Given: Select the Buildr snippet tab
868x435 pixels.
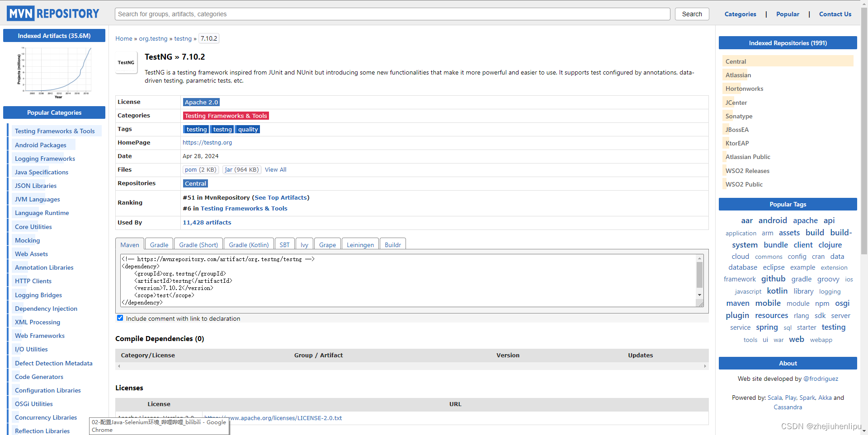Looking at the screenshot, I should tap(392, 244).
